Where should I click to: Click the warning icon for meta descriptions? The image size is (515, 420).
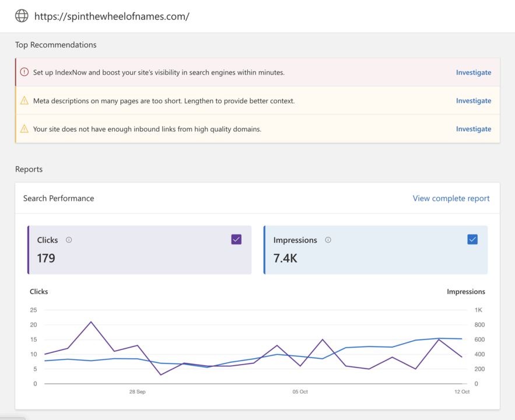[24, 101]
